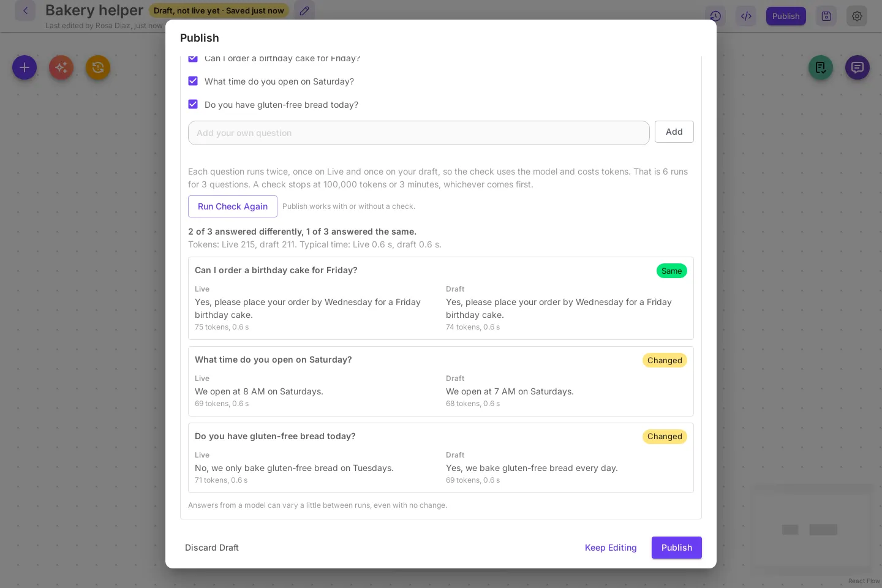Choose Keep Editing
The image size is (882, 588).
tap(611, 548)
